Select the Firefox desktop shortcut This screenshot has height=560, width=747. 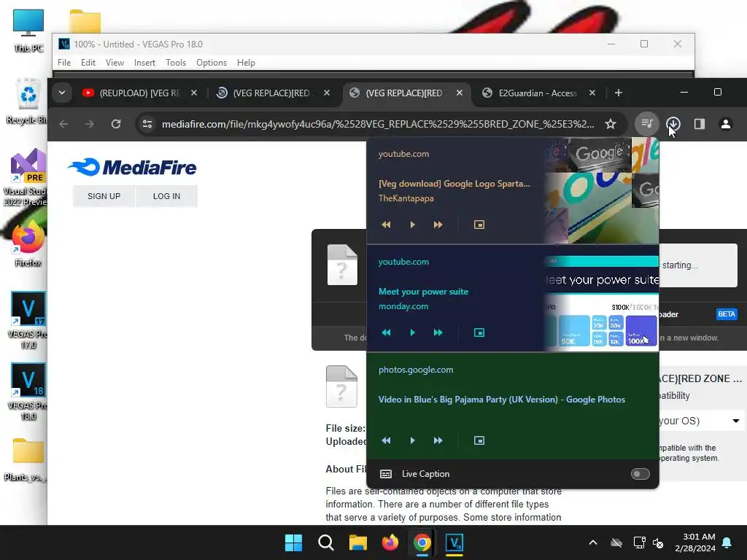28,243
